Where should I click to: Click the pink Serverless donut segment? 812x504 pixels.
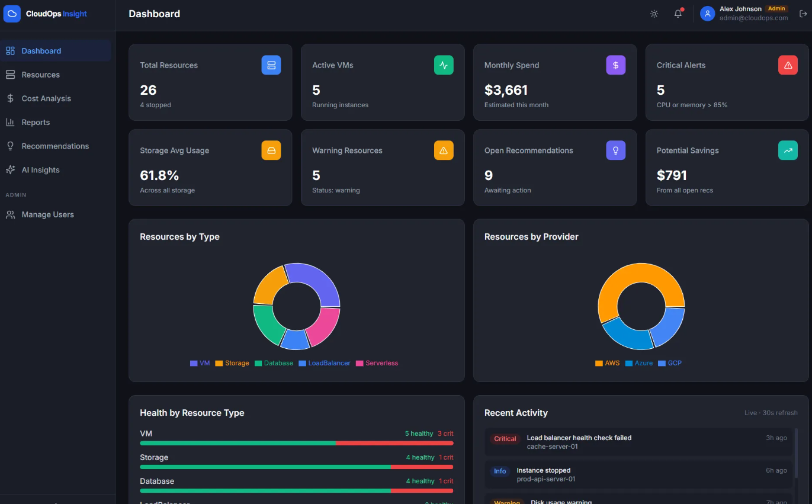coord(325,327)
